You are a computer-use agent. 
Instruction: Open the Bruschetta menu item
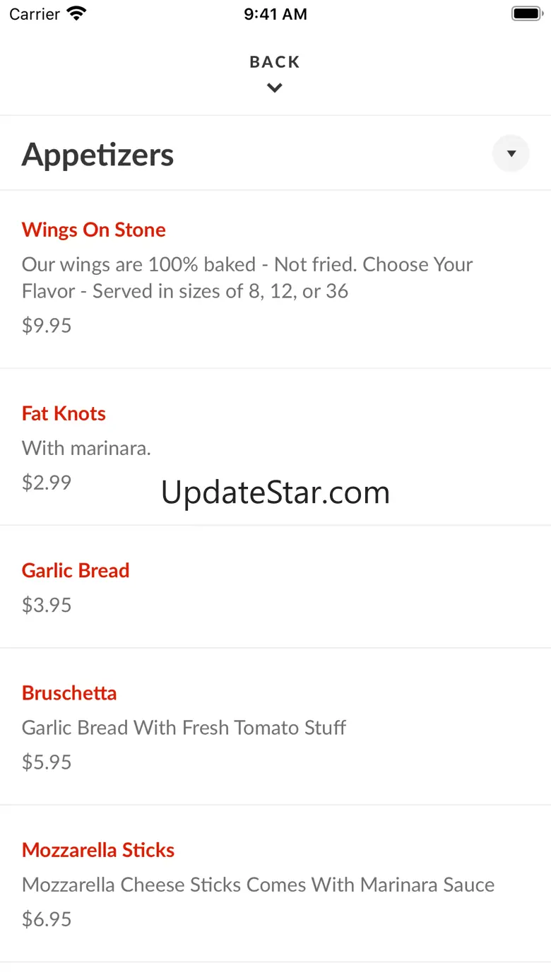point(69,692)
